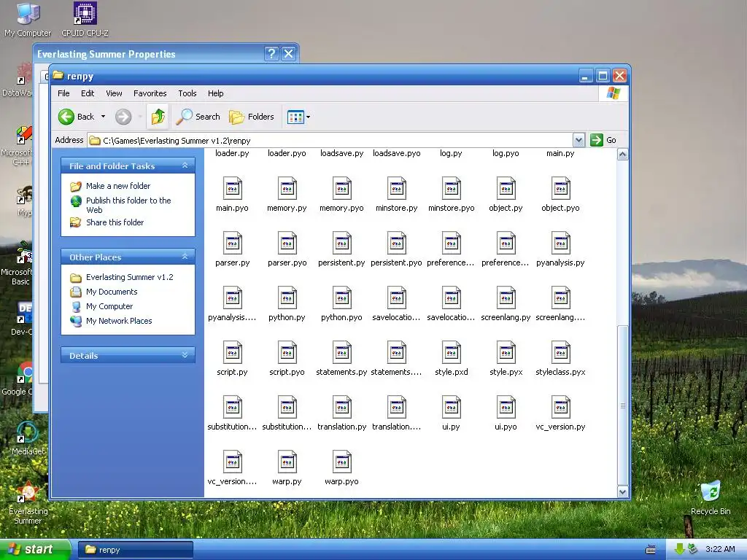Select the style.pxd file icon
The image size is (747, 560).
click(x=451, y=352)
